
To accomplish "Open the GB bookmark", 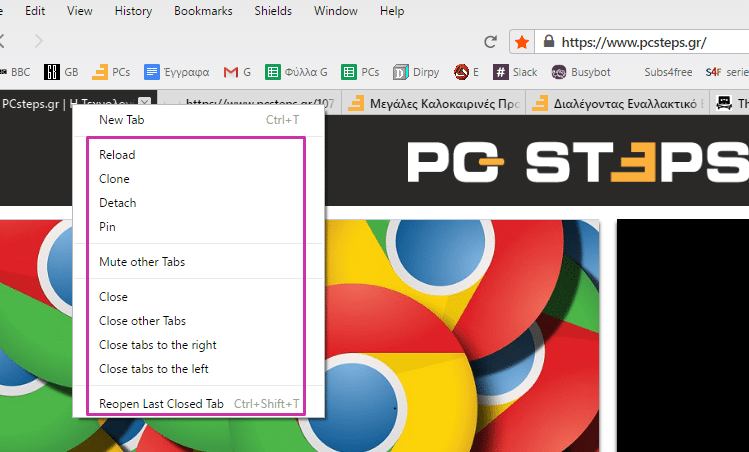I will (x=61, y=72).
